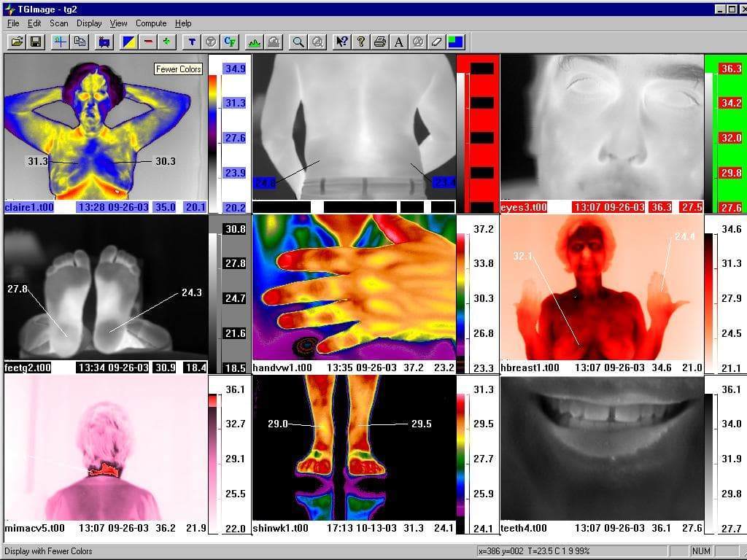Viewport: 747px width, 560px height.
Task: Select the magnifying glass zoom tool
Action: pyautogui.click(x=298, y=42)
